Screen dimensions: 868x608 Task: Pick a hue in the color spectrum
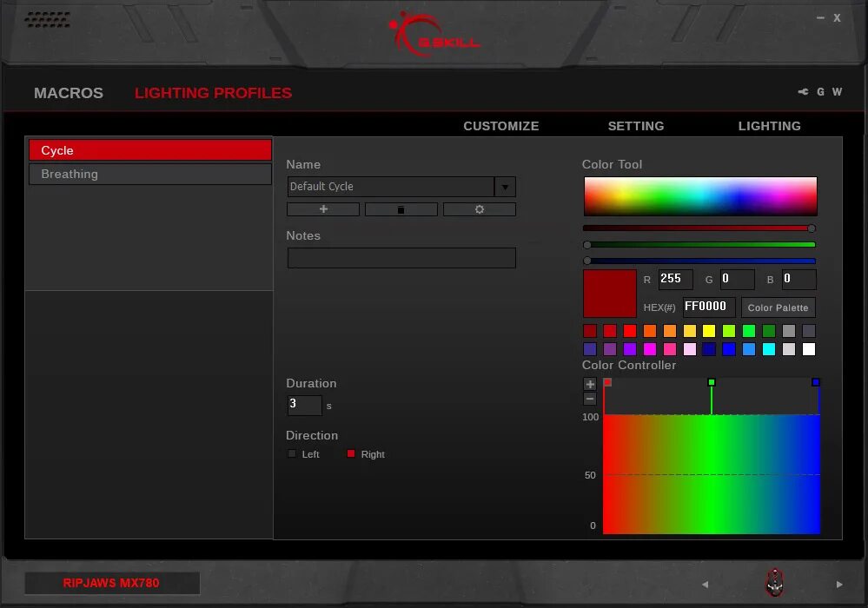(x=700, y=196)
